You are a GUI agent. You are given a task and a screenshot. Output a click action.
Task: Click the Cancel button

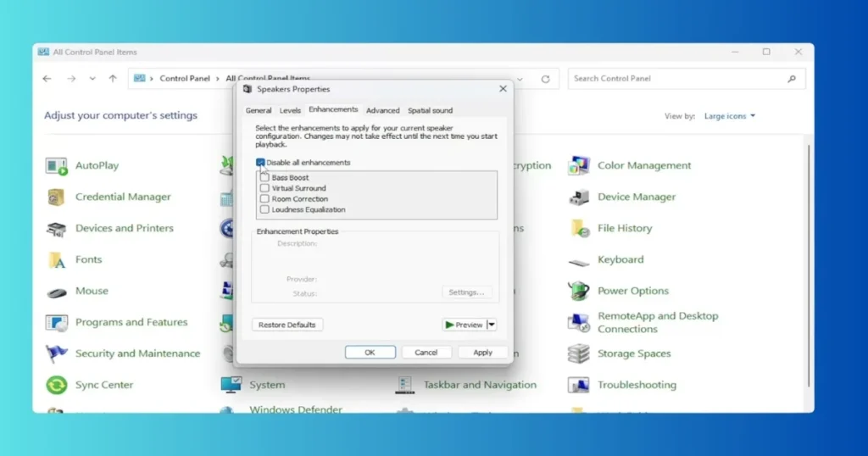point(426,353)
